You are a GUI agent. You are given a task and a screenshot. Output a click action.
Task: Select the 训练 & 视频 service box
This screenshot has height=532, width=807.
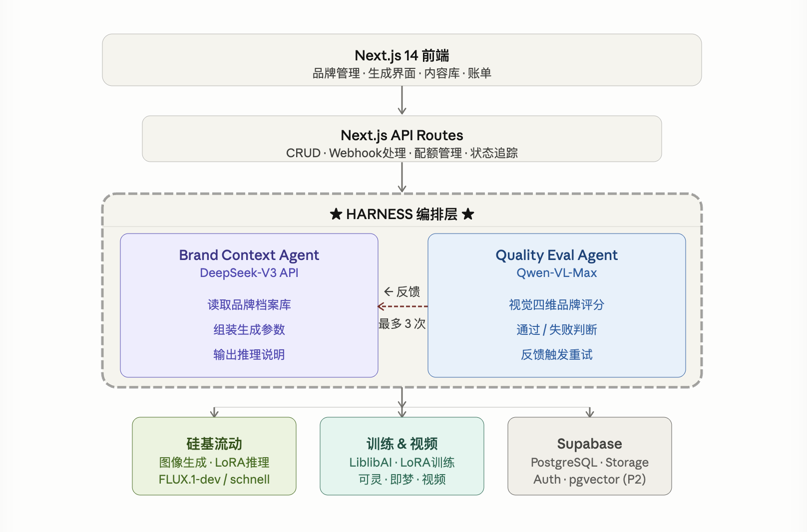pyautogui.click(x=402, y=456)
